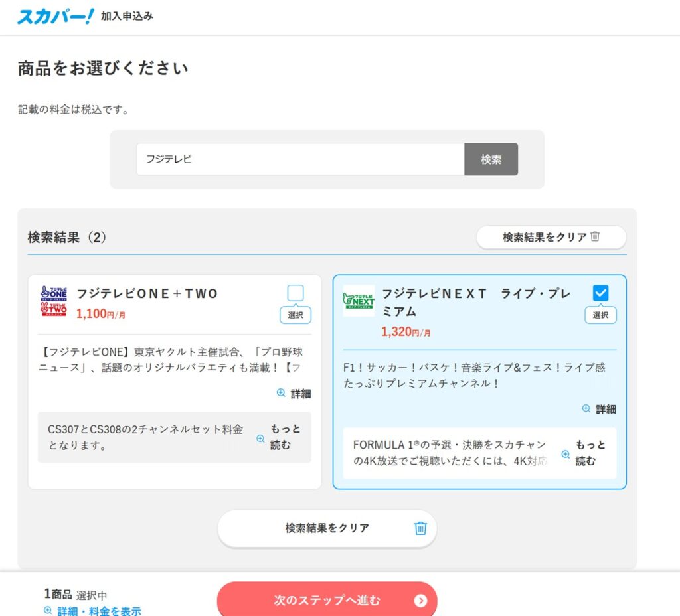
Task: Click the 1商品 選択中 status text
Action: click(x=76, y=594)
